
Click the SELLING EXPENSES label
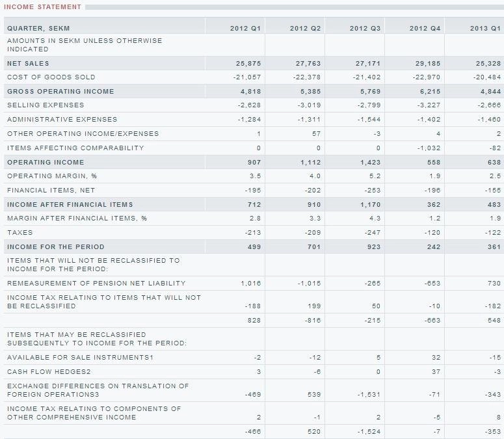pyautogui.click(x=46, y=105)
